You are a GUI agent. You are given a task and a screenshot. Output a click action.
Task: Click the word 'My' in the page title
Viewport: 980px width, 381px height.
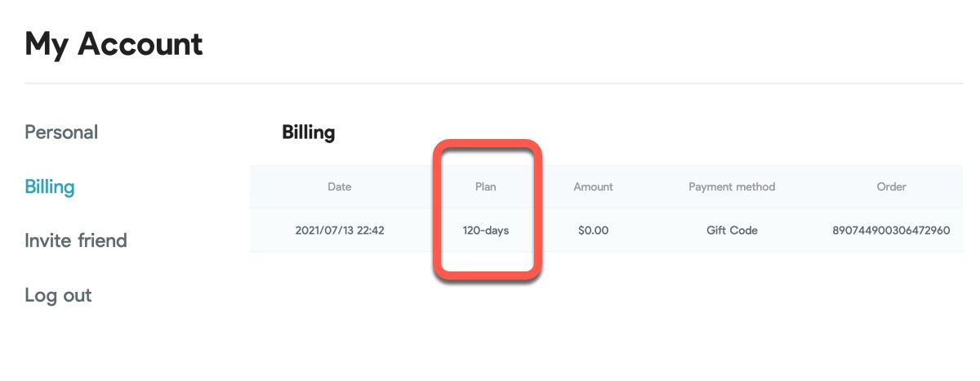(x=47, y=43)
